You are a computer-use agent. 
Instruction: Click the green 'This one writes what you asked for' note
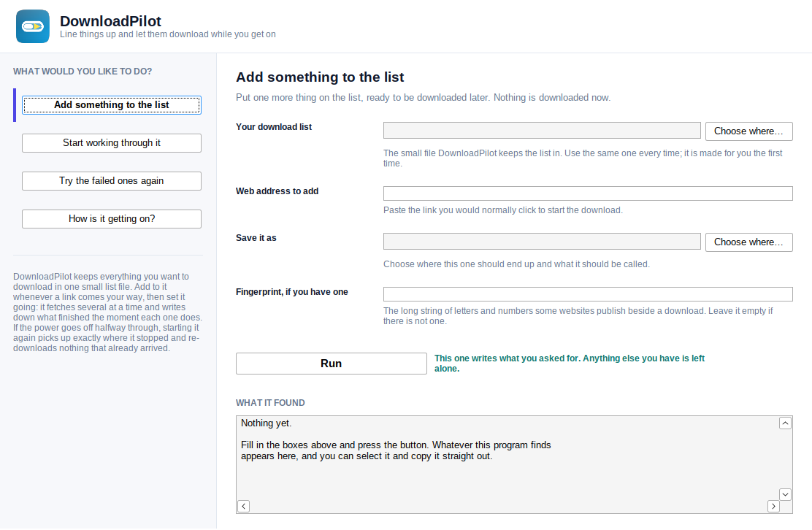[x=570, y=364]
